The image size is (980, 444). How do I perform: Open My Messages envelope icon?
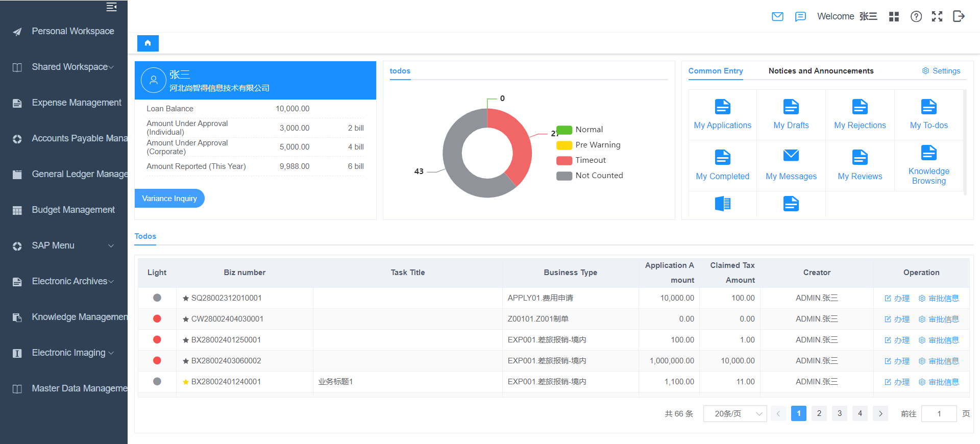coord(791,155)
